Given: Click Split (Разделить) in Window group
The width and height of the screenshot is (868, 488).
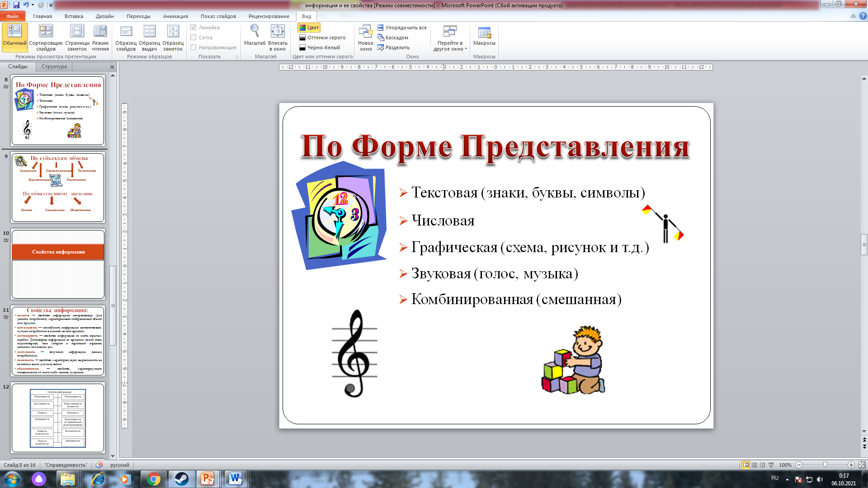Looking at the screenshot, I should [393, 47].
